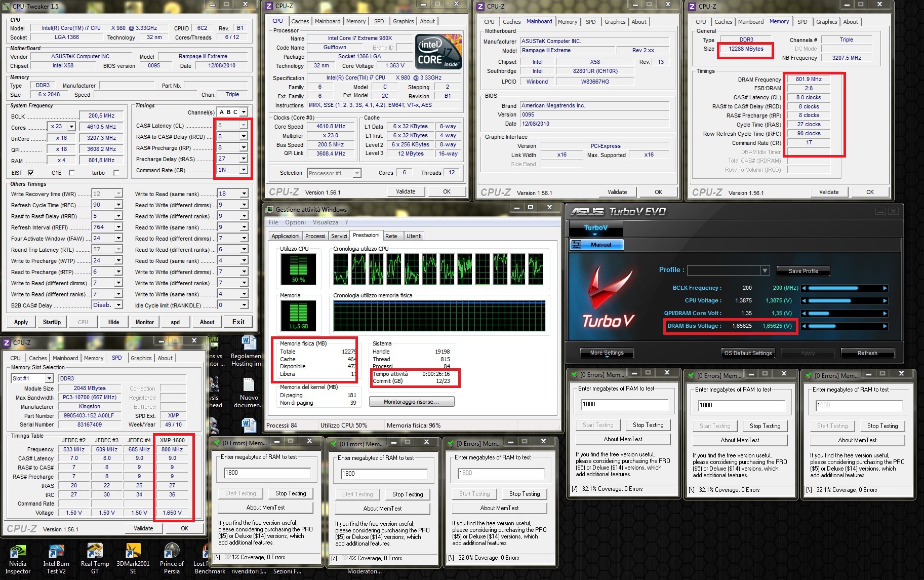Click QPI/DRAM Core Volt decrease arrow
Screen dimensions: 924x580
[804, 313]
